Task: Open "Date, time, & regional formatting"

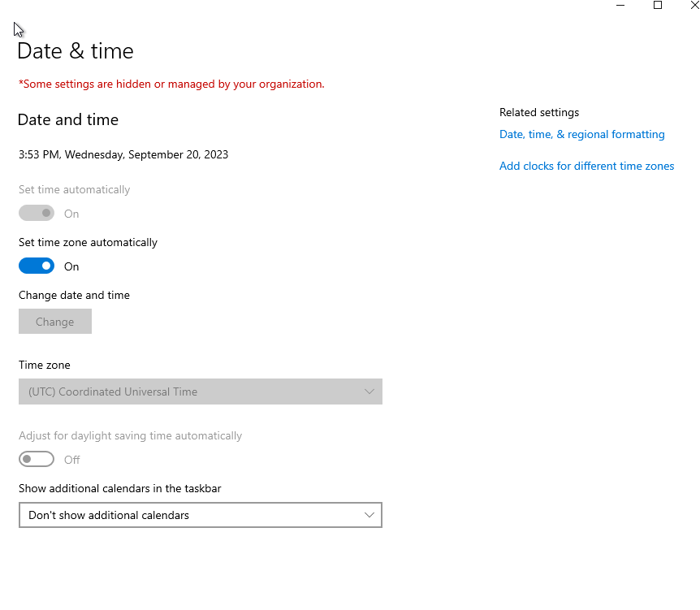Action: [581, 134]
